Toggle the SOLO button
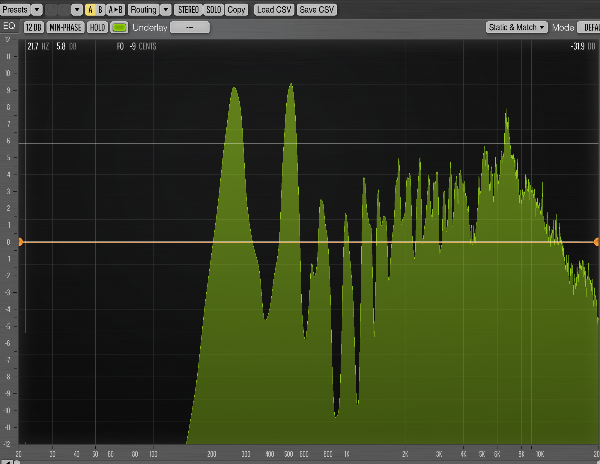This screenshot has width=600, height=464. pos(214,10)
